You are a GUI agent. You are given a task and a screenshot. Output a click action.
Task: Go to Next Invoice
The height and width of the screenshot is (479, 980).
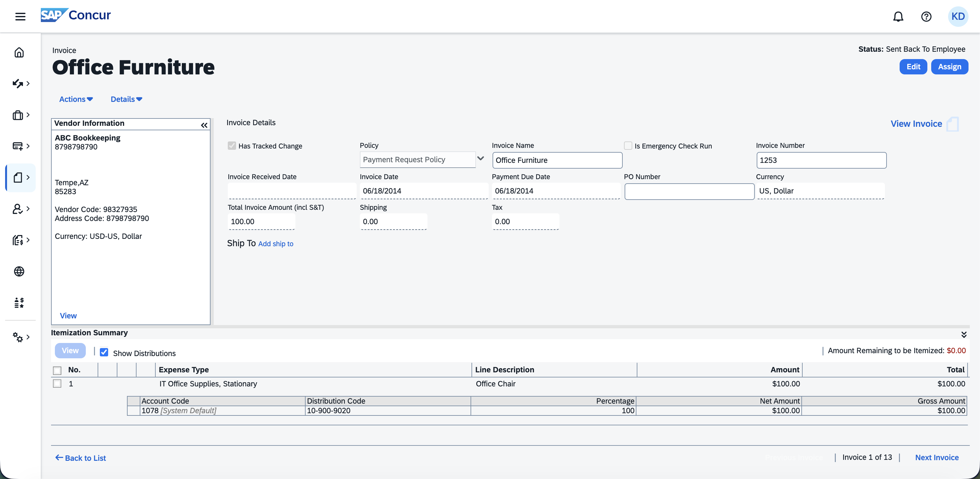click(937, 457)
